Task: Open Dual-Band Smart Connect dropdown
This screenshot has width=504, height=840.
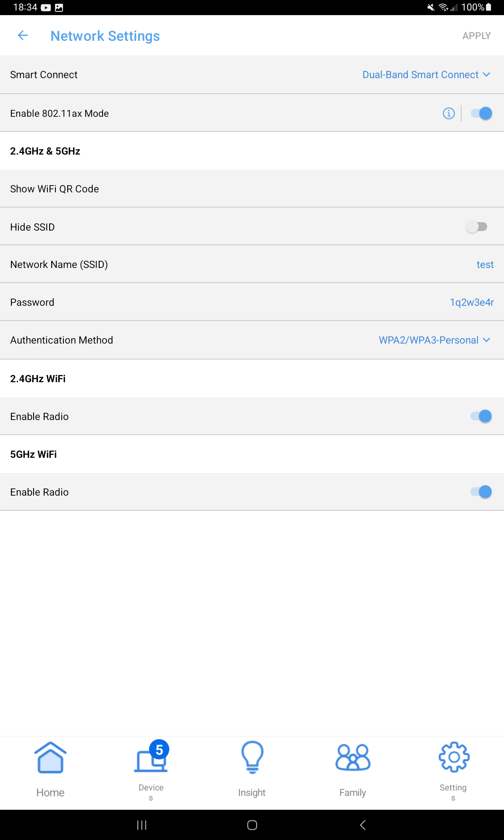Action: pos(426,75)
